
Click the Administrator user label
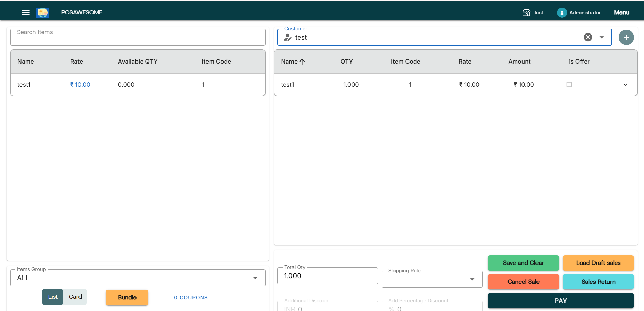[585, 13]
